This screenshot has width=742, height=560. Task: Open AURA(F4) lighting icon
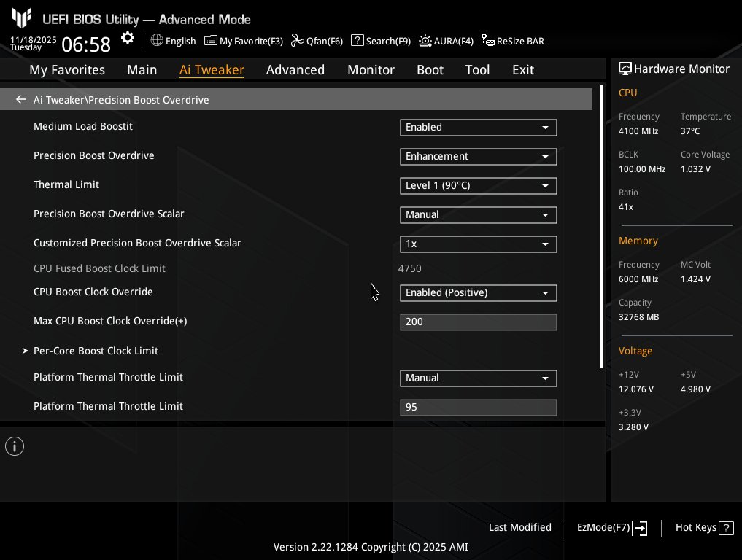coord(425,41)
